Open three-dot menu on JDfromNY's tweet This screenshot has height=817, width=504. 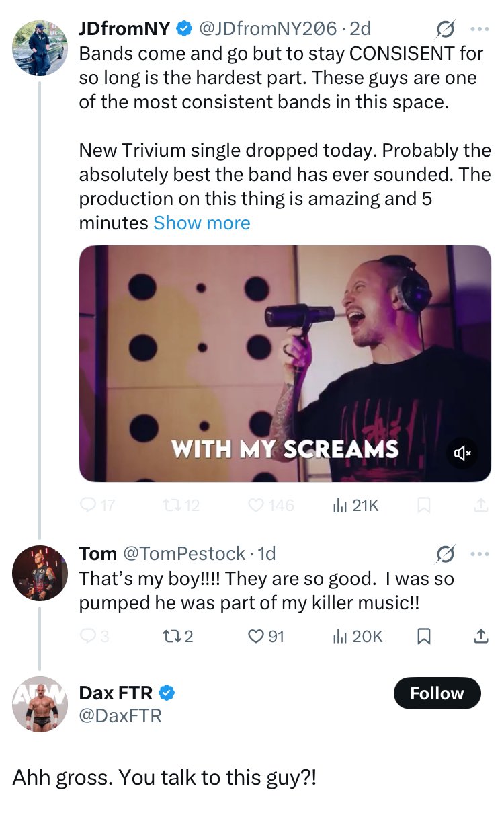480,29
